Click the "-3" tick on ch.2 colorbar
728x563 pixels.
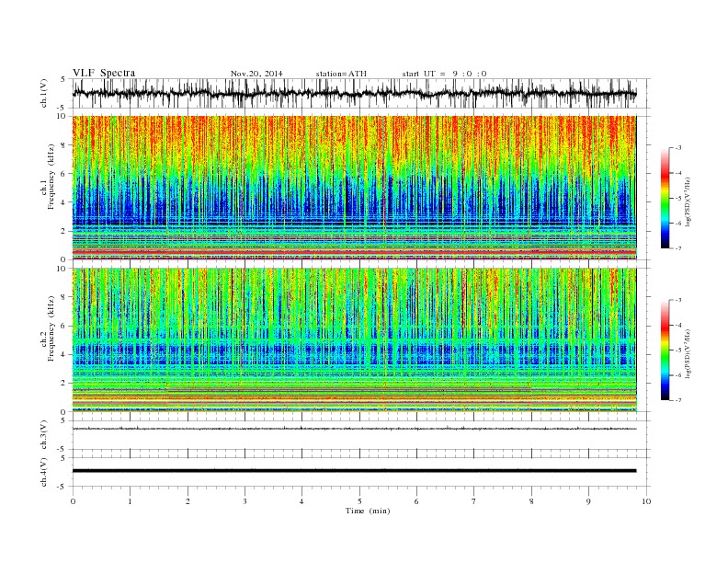point(677,300)
